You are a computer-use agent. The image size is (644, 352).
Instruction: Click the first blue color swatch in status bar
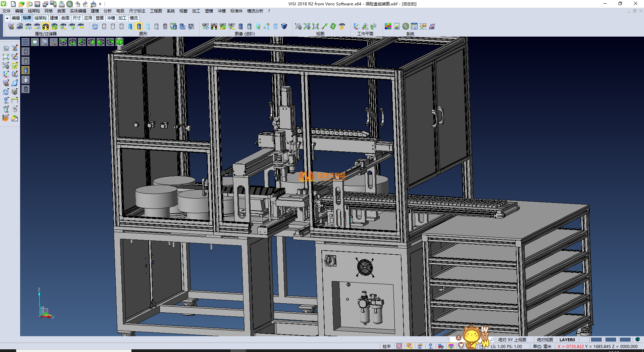596,340
